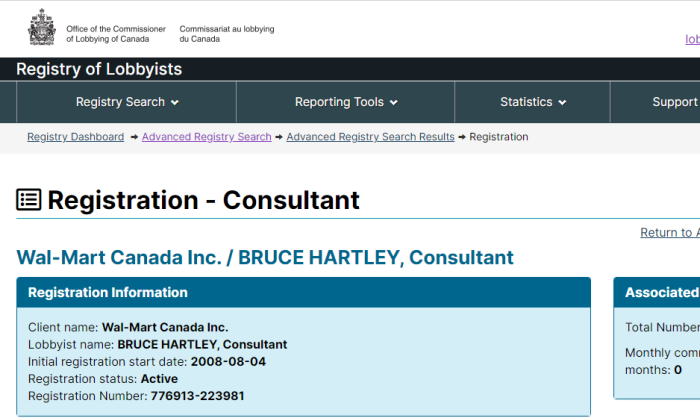Go to Registry Dashboard breadcrumb link
The width and height of the screenshot is (700, 418).
(x=75, y=137)
